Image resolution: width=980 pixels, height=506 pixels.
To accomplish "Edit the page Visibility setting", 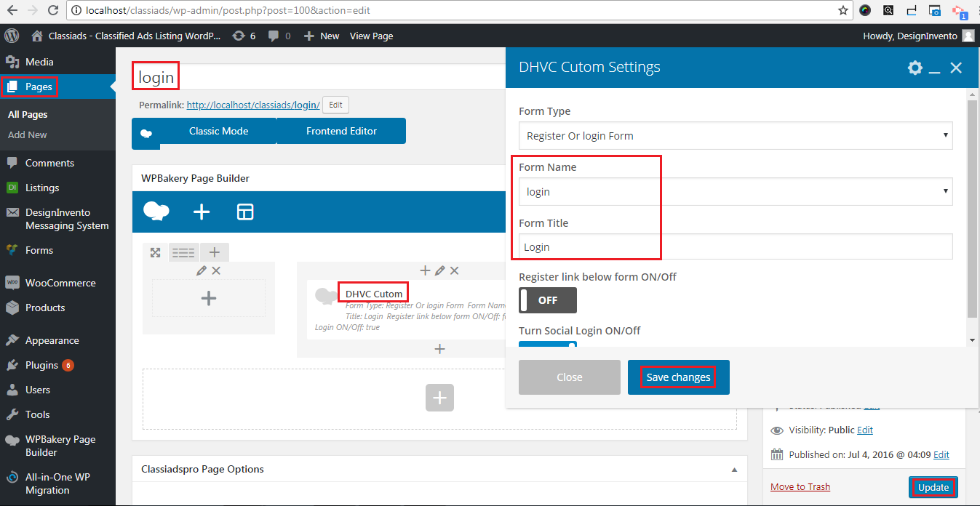I will (865, 430).
